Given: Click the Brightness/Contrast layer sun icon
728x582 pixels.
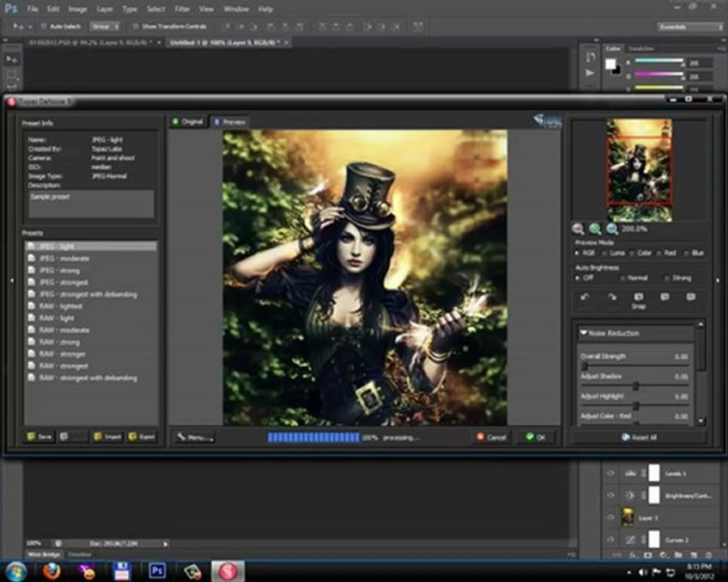Looking at the screenshot, I should [x=630, y=496].
